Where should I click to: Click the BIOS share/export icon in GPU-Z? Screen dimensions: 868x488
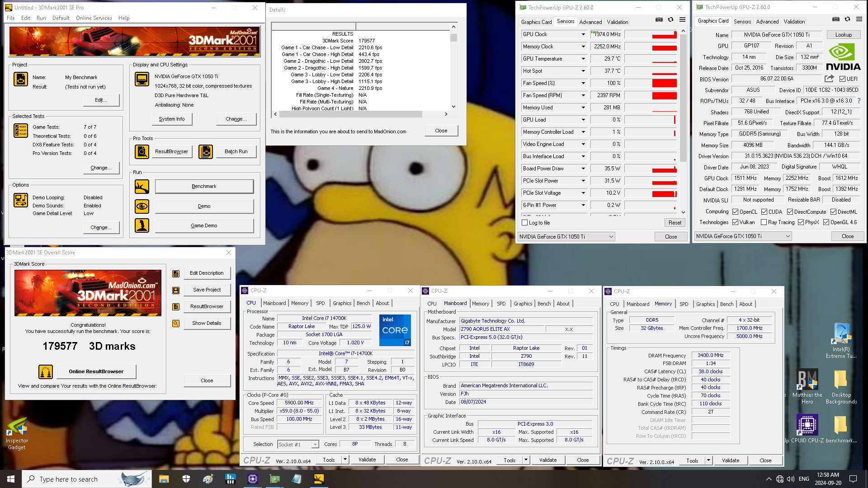coord(829,79)
